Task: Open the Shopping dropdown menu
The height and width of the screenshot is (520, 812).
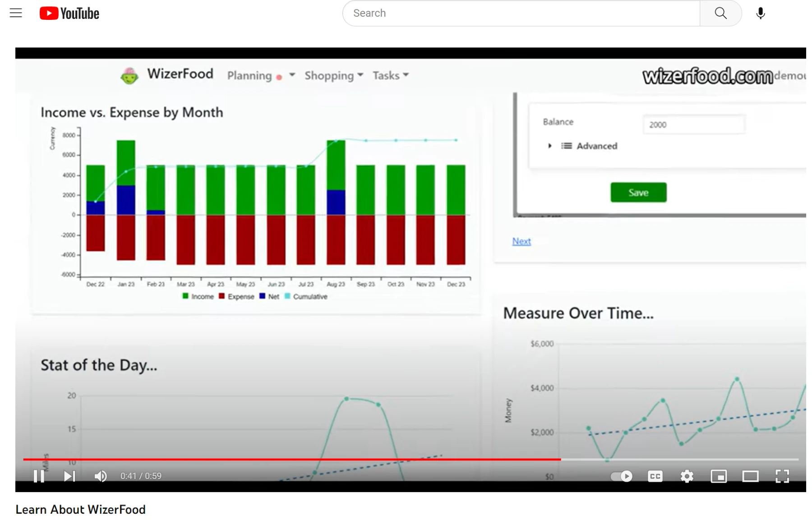Action: click(x=333, y=76)
